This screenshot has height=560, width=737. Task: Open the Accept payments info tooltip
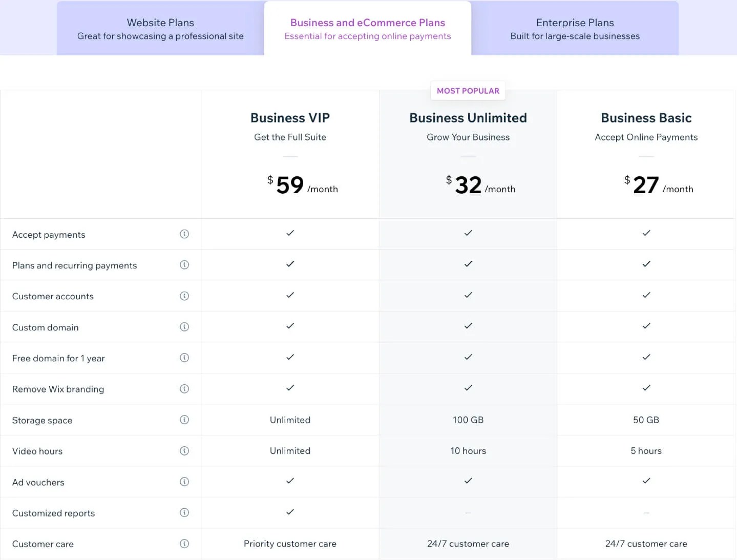[184, 234]
